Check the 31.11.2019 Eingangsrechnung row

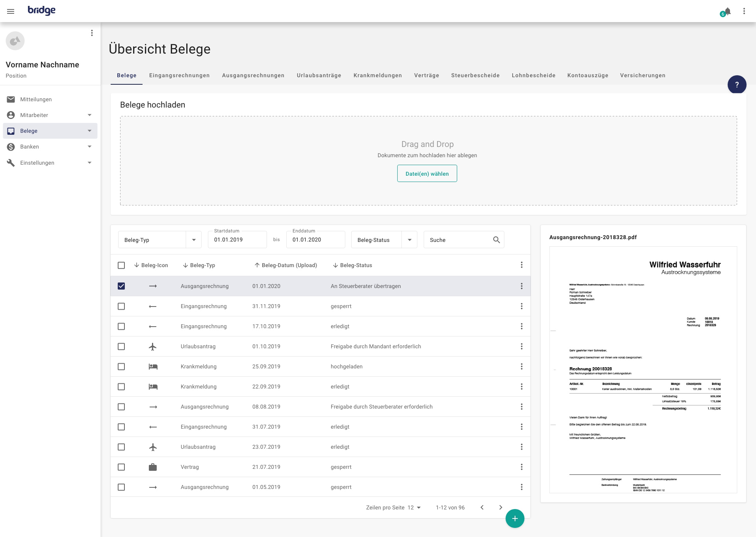click(121, 306)
